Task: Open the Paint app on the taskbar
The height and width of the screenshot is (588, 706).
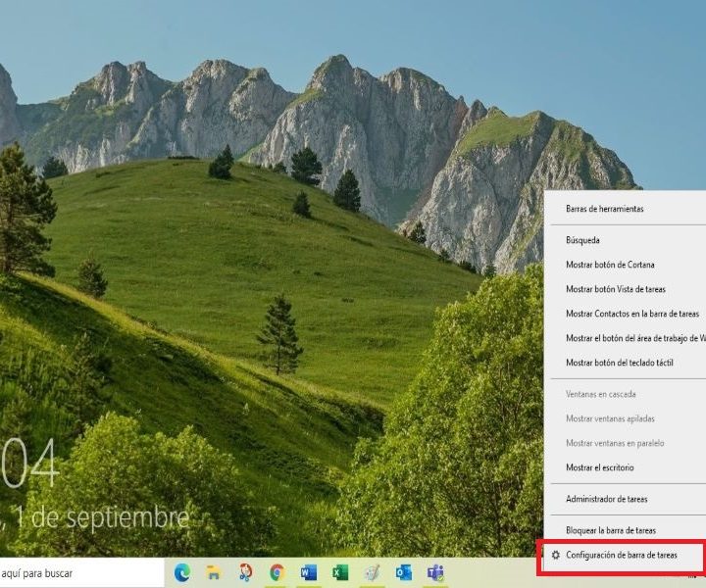Action: tap(373, 572)
